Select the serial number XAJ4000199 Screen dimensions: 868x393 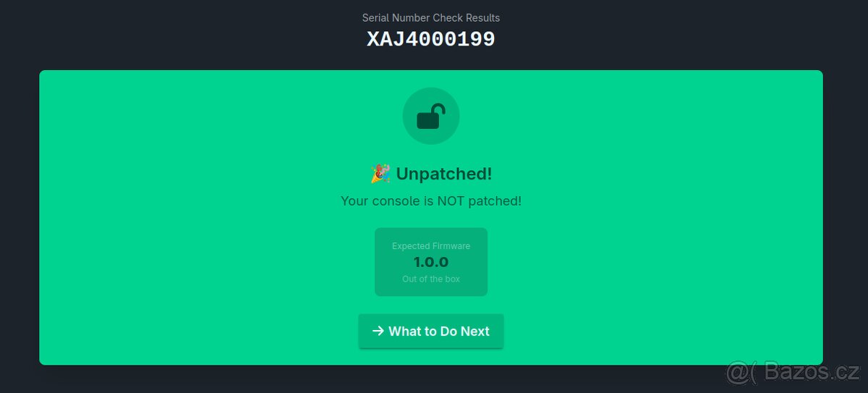point(431,39)
